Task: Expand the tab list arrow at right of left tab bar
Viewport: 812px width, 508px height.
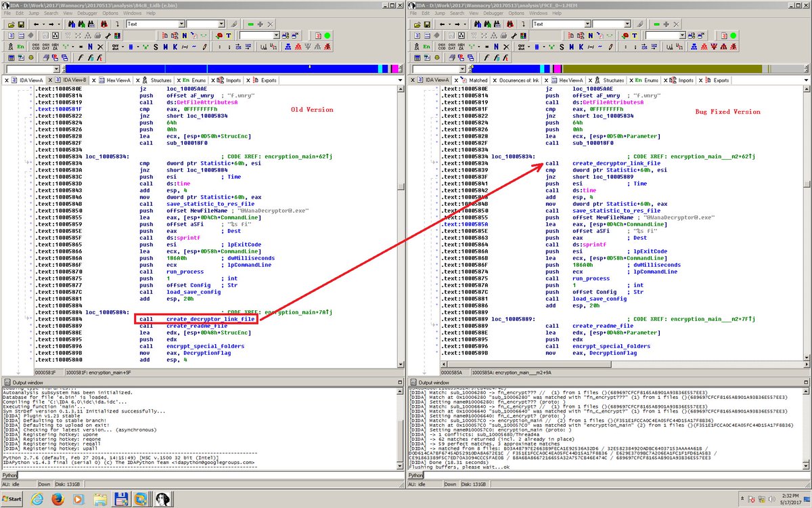Action: tap(401, 80)
